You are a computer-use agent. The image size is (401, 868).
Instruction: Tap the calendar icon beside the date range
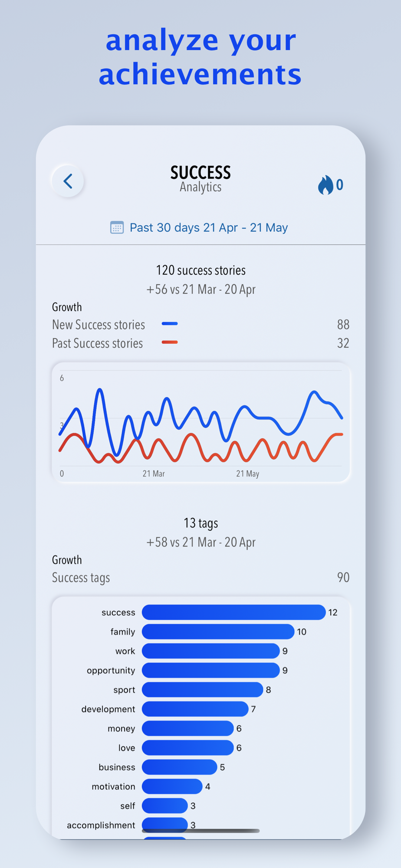[x=117, y=227]
